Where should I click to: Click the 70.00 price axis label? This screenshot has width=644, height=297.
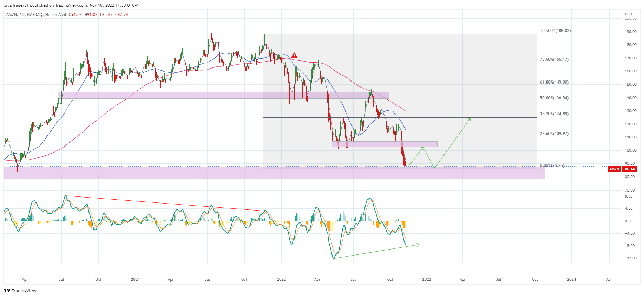tap(630, 190)
